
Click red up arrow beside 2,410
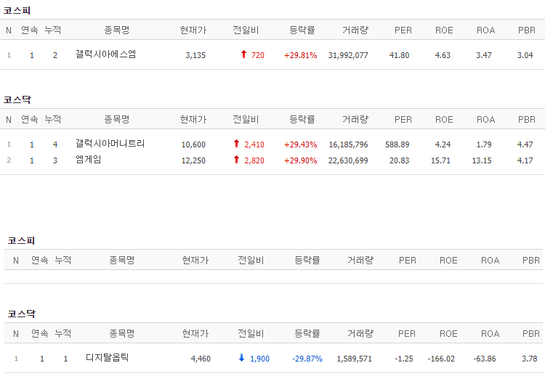(236, 144)
